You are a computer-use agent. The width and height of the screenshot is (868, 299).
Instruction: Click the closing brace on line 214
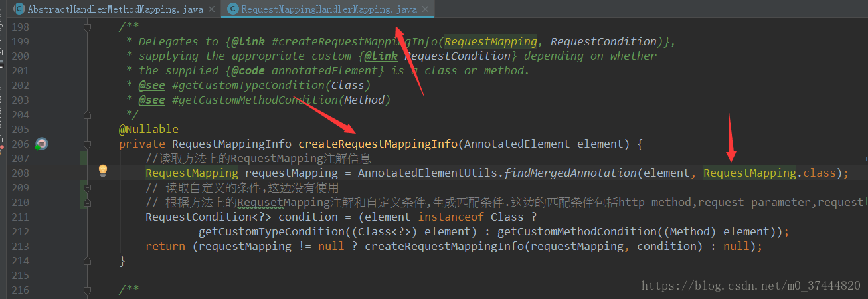pyautogui.click(x=122, y=260)
